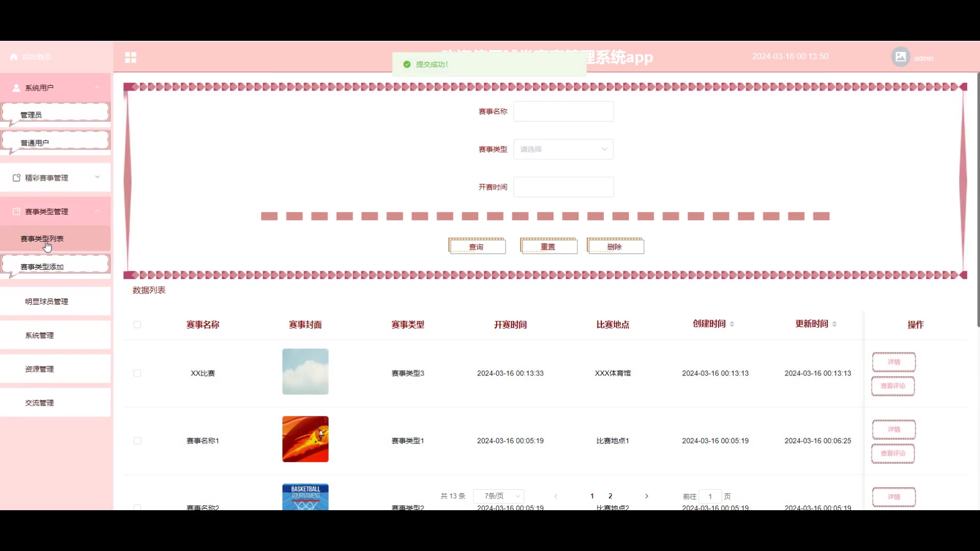Click the 开赛时间 column header
Image resolution: width=980 pixels, height=551 pixels.
pos(510,324)
